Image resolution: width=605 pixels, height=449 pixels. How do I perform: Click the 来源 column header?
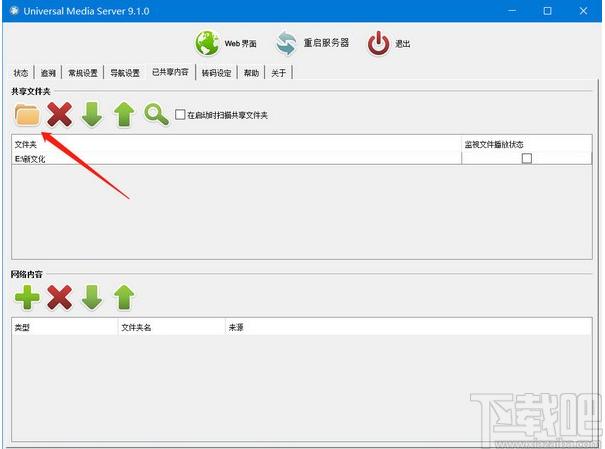click(408, 327)
